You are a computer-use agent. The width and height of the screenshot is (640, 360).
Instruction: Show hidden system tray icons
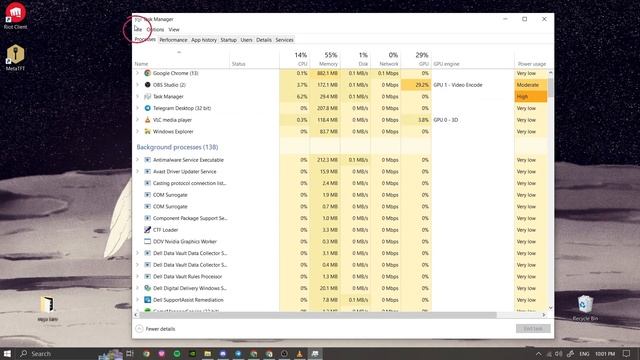539,354
